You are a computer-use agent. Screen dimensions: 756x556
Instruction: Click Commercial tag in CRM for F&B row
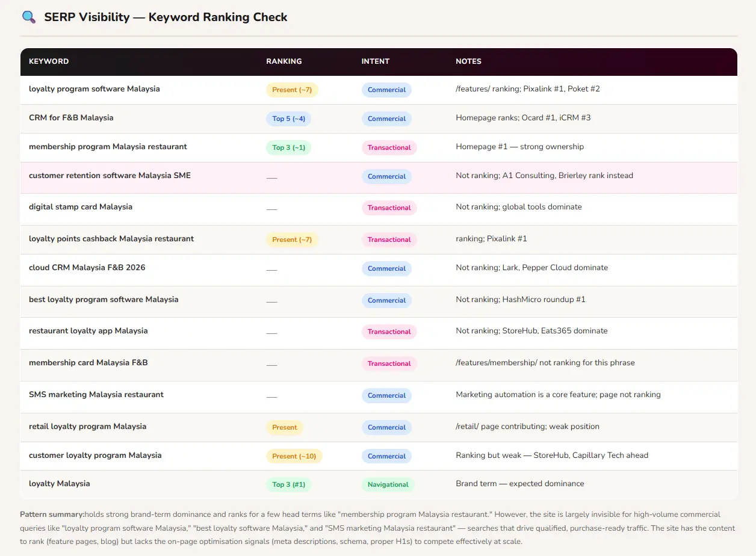tap(386, 119)
